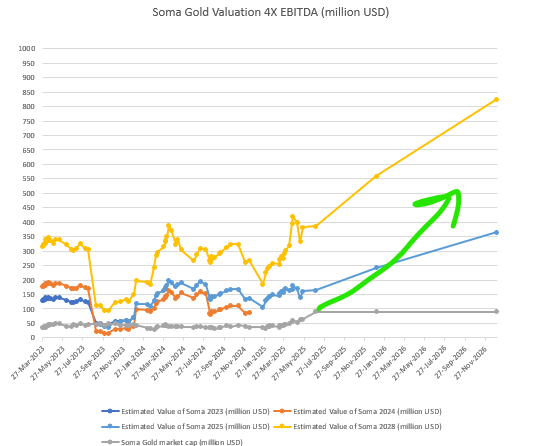
Task: Select light-blue 2025 data point near 245
Action: tap(376, 267)
